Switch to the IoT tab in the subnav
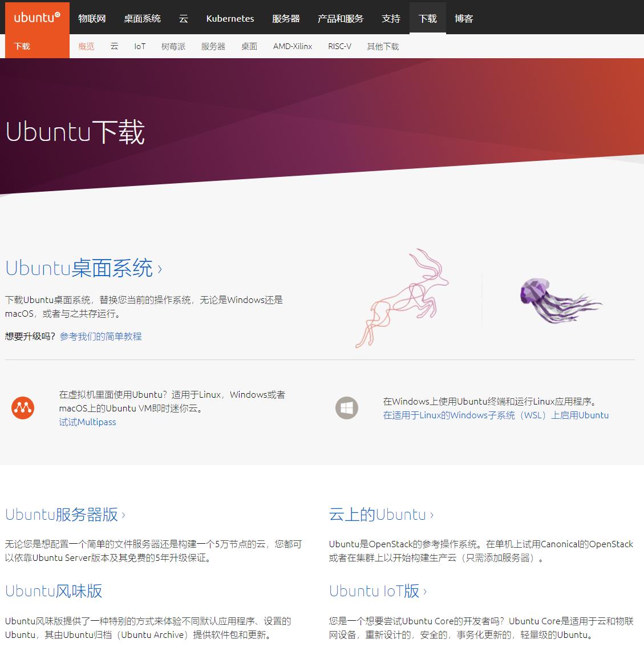644x663 pixels. tap(139, 46)
